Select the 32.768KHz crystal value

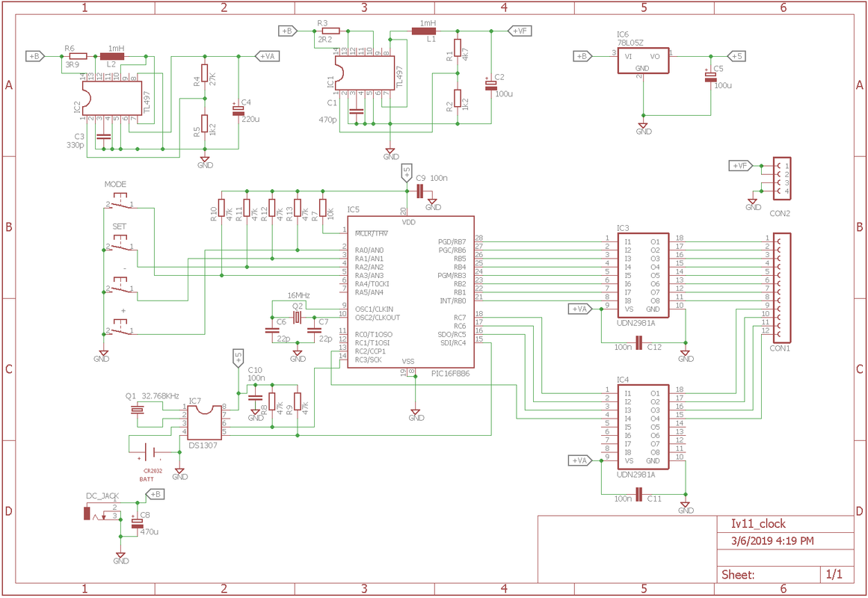[x=161, y=396]
